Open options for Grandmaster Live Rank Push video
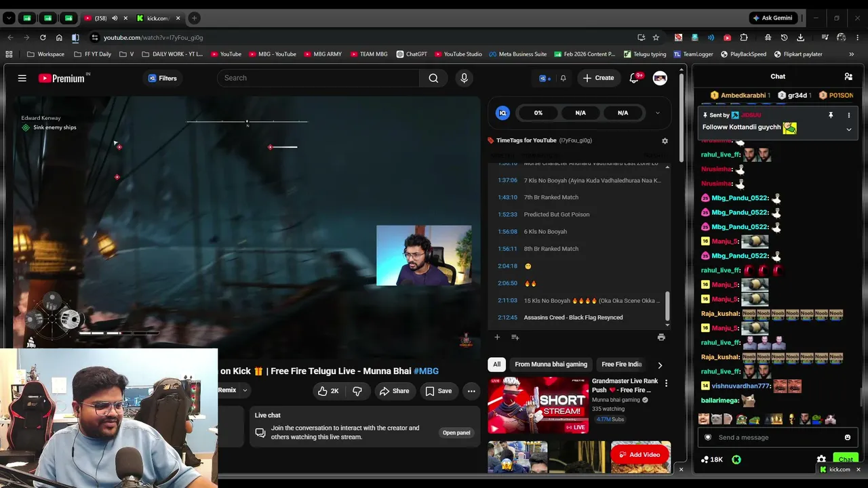Screen dimensions: 868x488 pyautogui.click(x=666, y=384)
